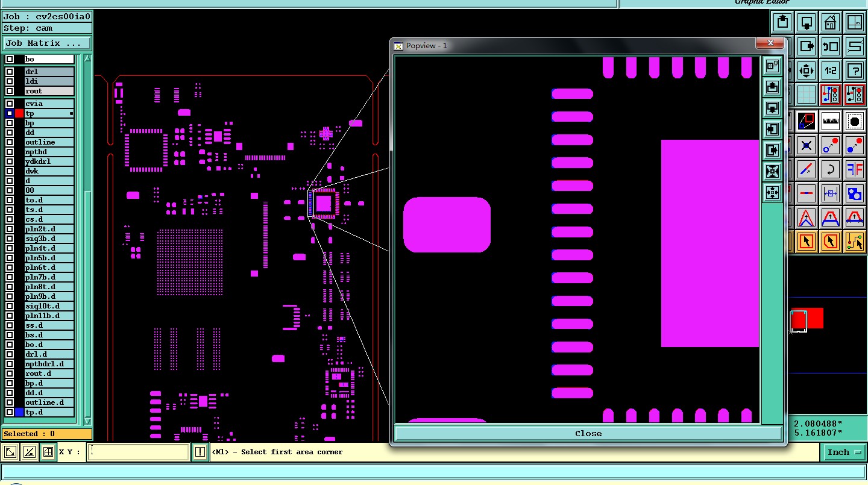Toggle checkbox for the tp layer
Viewport: 868px width, 485px height.
[x=10, y=113]
